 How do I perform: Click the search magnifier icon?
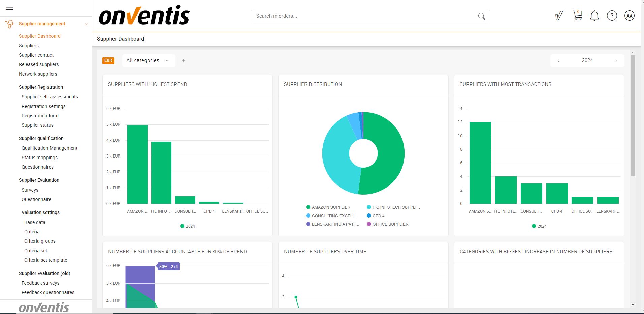point(481,16)
